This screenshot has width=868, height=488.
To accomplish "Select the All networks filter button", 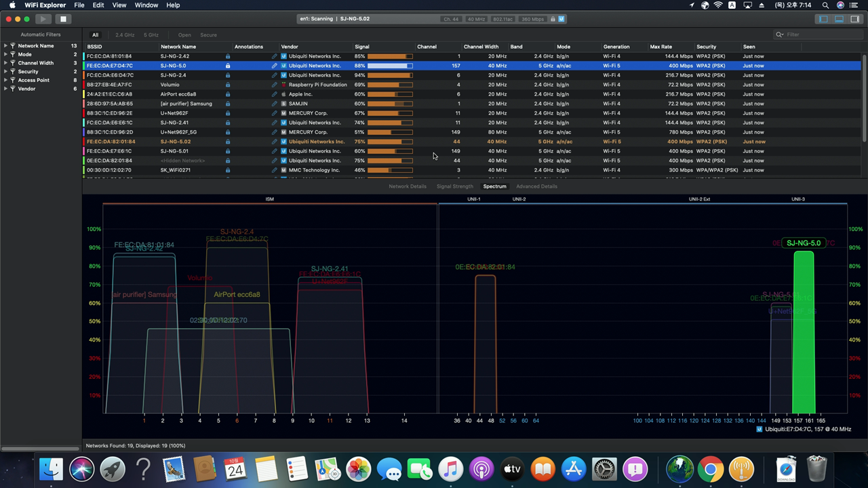I will point(95,35).
